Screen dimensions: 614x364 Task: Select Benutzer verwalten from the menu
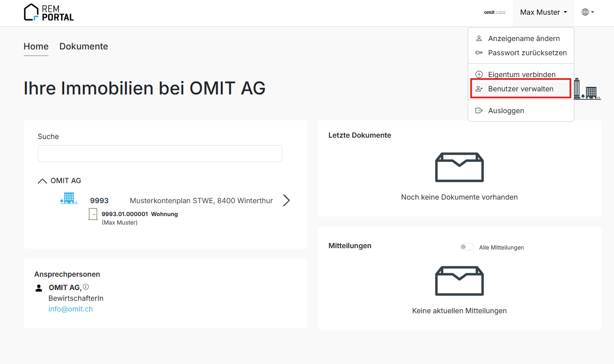(520, 89)
